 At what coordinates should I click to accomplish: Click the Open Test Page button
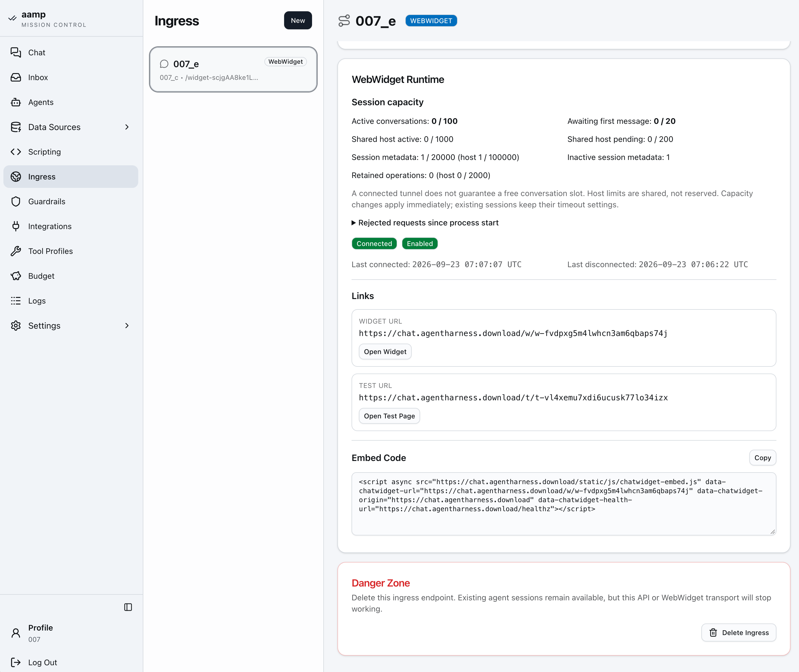coord(389,416)
